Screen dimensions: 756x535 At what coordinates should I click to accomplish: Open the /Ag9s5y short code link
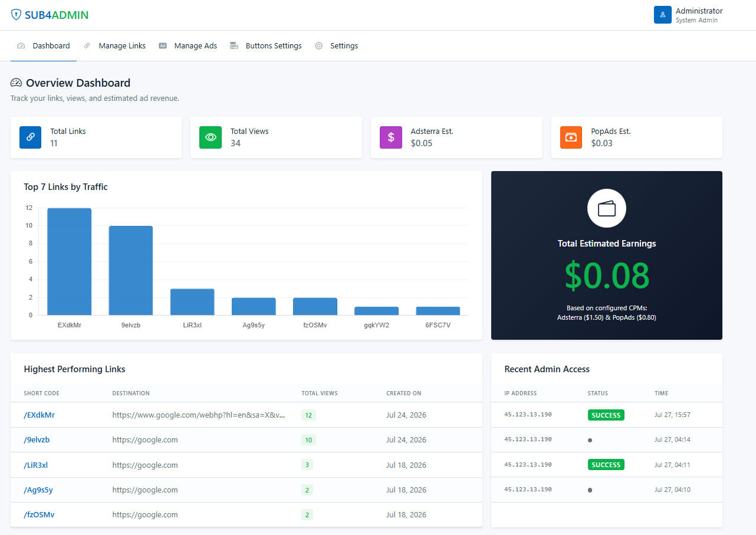(x=38, y=490)
